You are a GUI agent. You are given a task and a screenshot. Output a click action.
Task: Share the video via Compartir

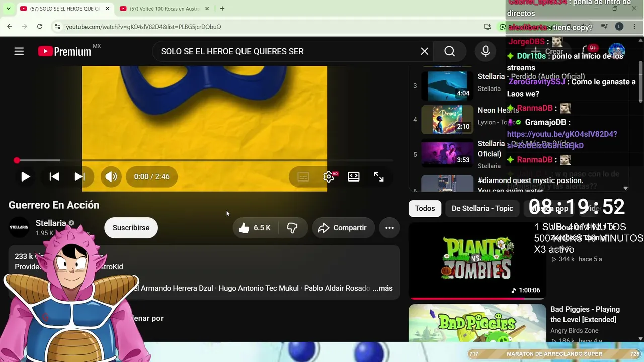pyautogui.click(x=343, y=228)
